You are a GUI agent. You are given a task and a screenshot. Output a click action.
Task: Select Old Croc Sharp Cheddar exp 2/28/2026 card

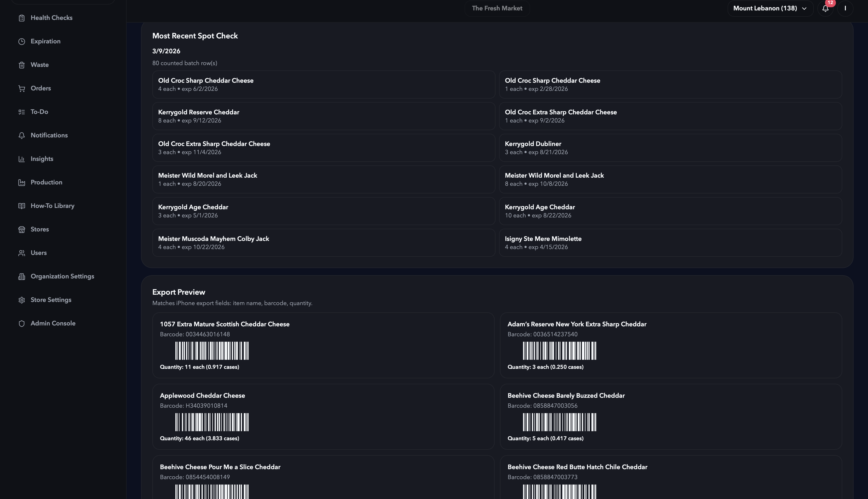[x=670, y=85]
